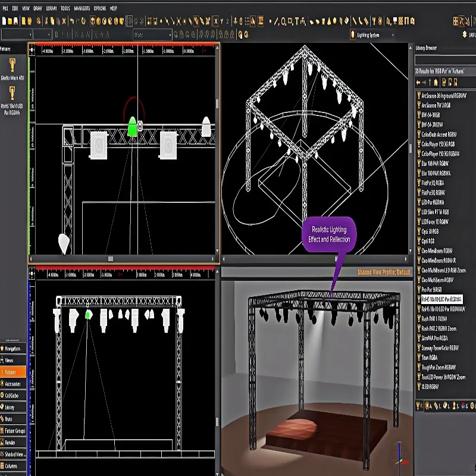Switch to the Col/Gobo tab

point(13,396)
